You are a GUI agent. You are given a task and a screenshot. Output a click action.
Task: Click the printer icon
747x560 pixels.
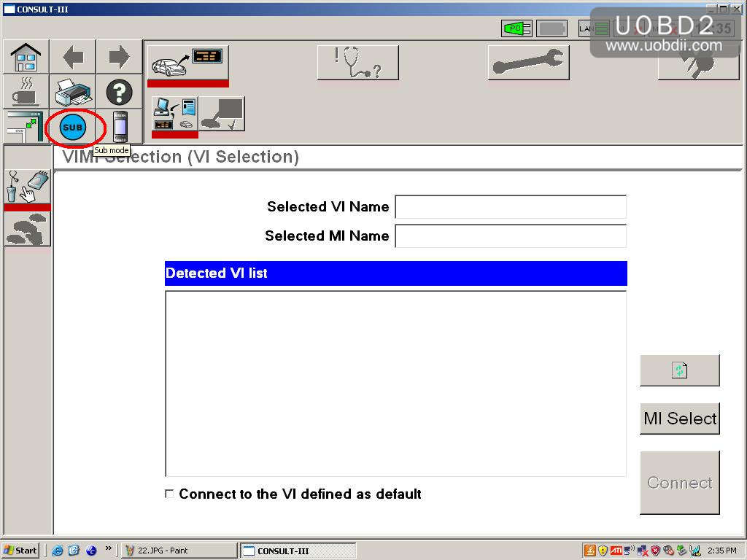click(73, 93)
